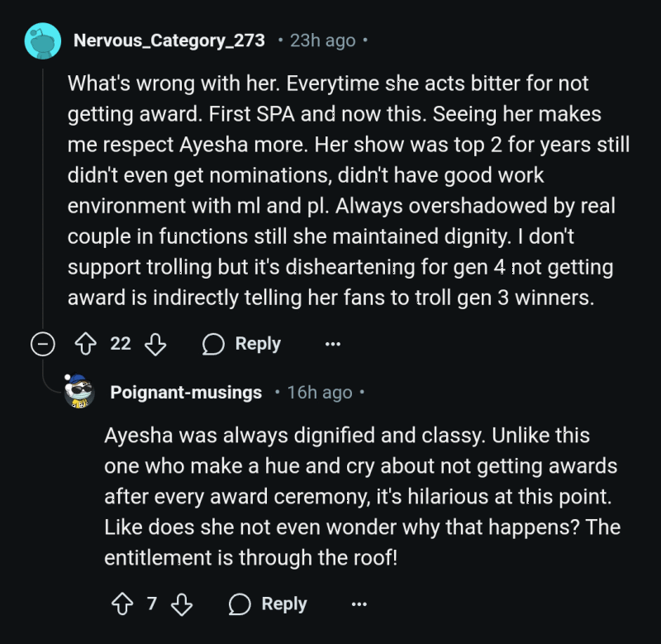Screen dimensions: 661x644
Task: Open the Nervous_Category_273 username link
Action: point(169,41)
